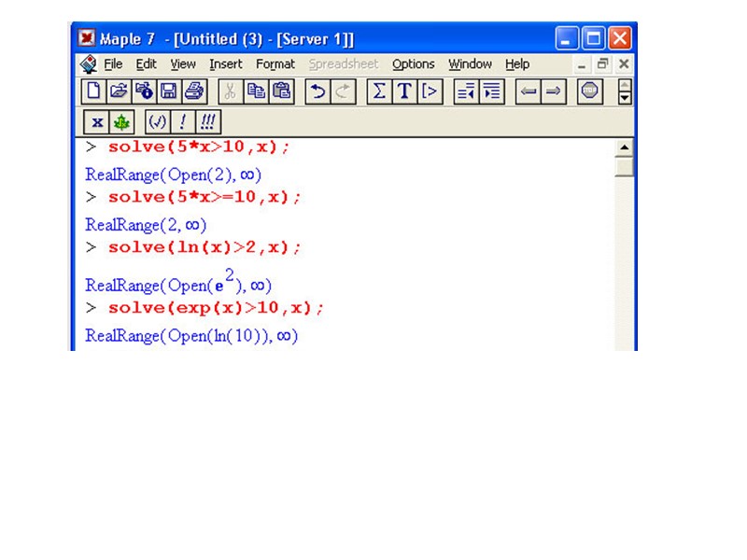This screenshot has height=560, width=747.
Task: Open the View menu
Action: 183,63
